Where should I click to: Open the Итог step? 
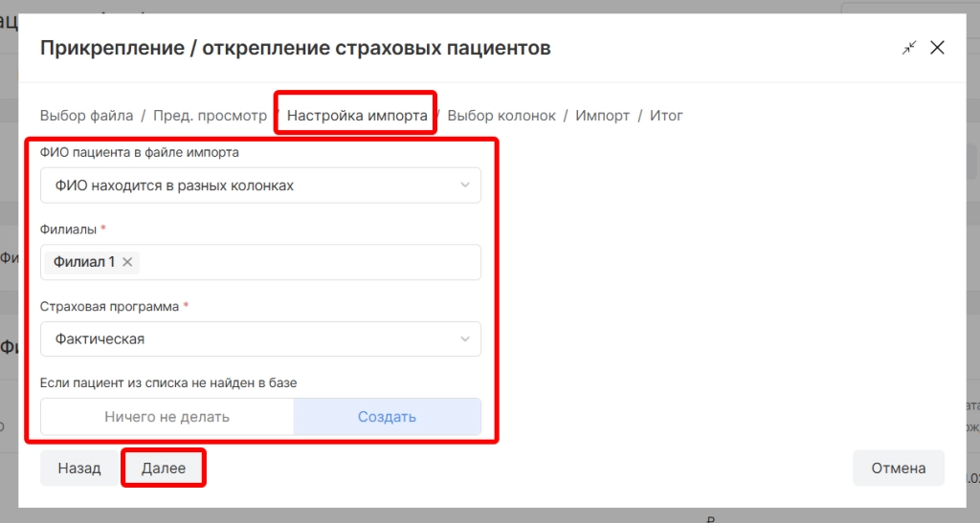tap(666, 116)
